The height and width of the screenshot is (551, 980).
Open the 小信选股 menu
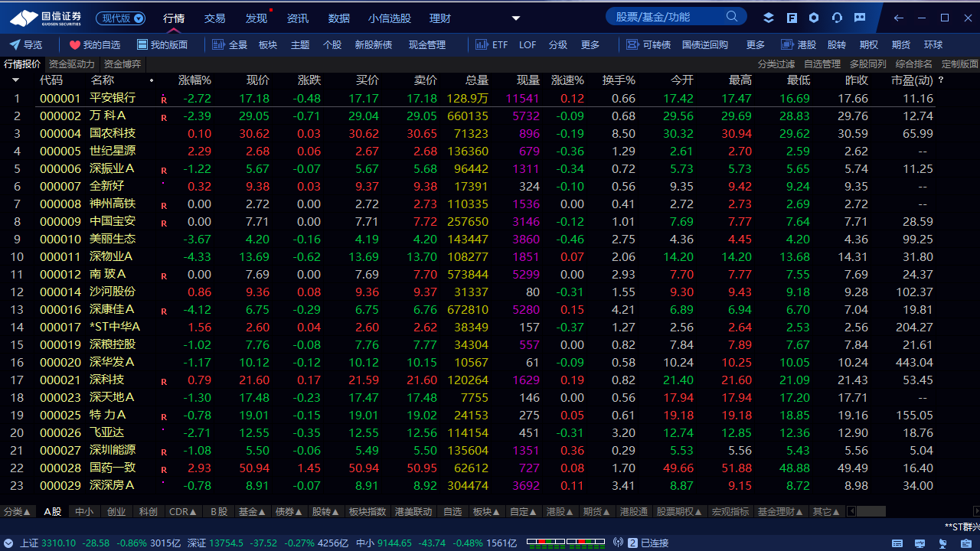pyautogui.click(x=390, y=18)
